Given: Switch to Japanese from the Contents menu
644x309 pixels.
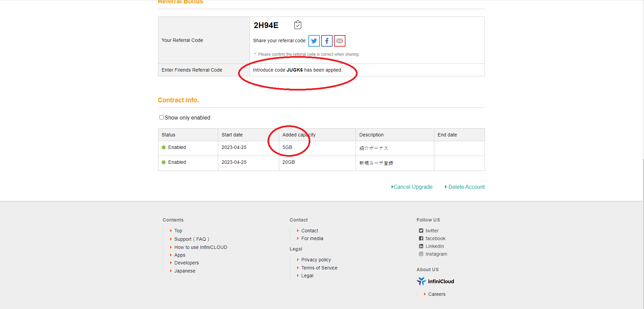Looking at the screenshot, I should click(x=185, y=271).
